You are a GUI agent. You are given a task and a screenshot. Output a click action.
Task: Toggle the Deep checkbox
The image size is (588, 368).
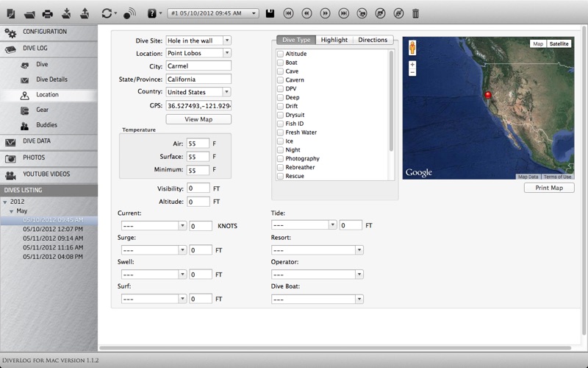point(280,98)
